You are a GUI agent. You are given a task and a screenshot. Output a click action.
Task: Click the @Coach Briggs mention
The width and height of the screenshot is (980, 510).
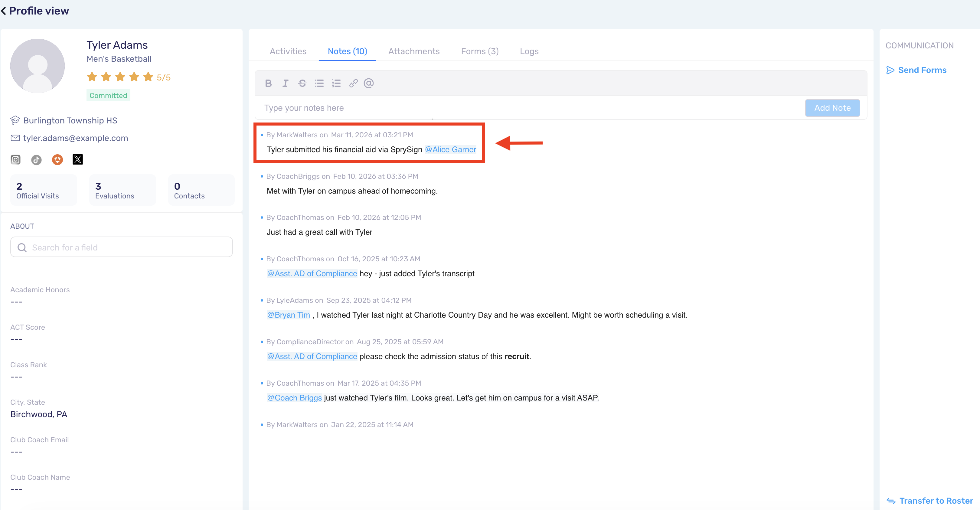point(295,398)
